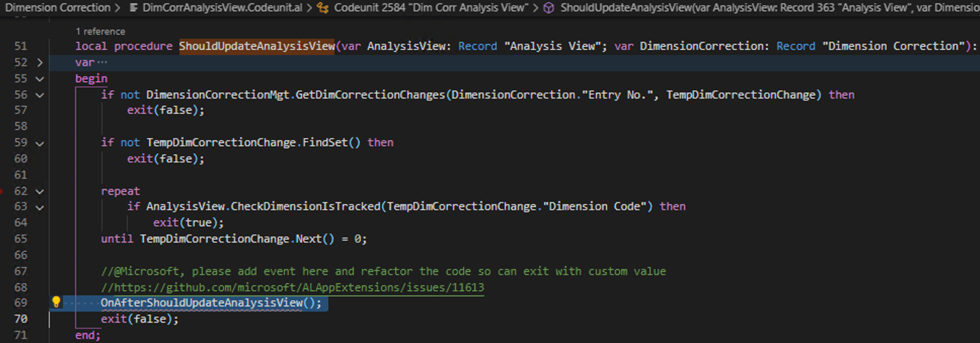The height and width of the screenshot is (343, 980).
Task: Open the Dimension Correction breadcrumb folder
Action: click(x=57, y=8)
